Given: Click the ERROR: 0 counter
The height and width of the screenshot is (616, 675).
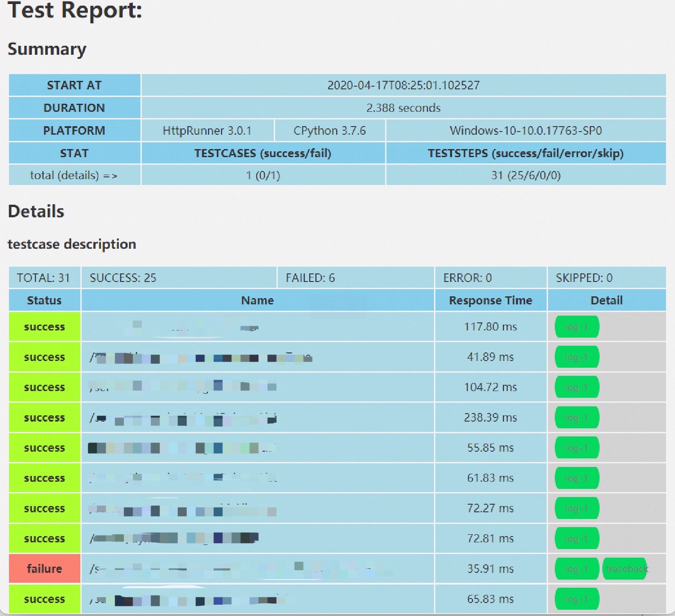Looking at the screenshot, I should [491, 277].
